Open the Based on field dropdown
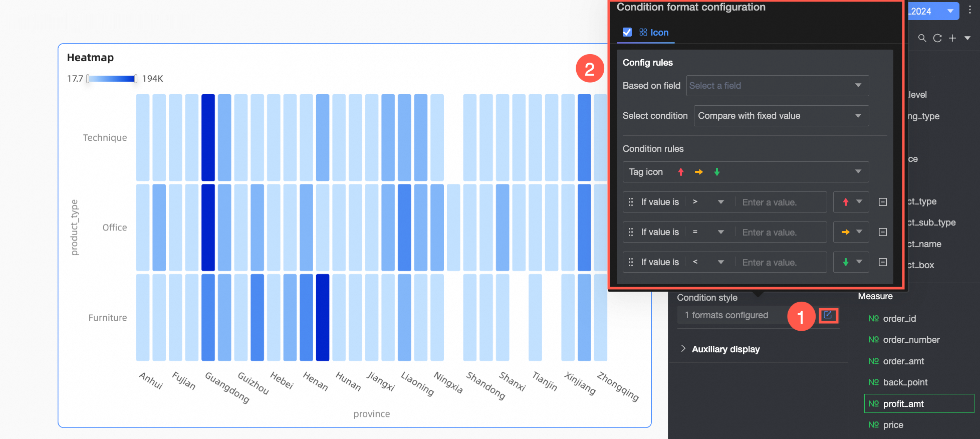The height and width of the screenshot is (439, 980). coord(777,86)
